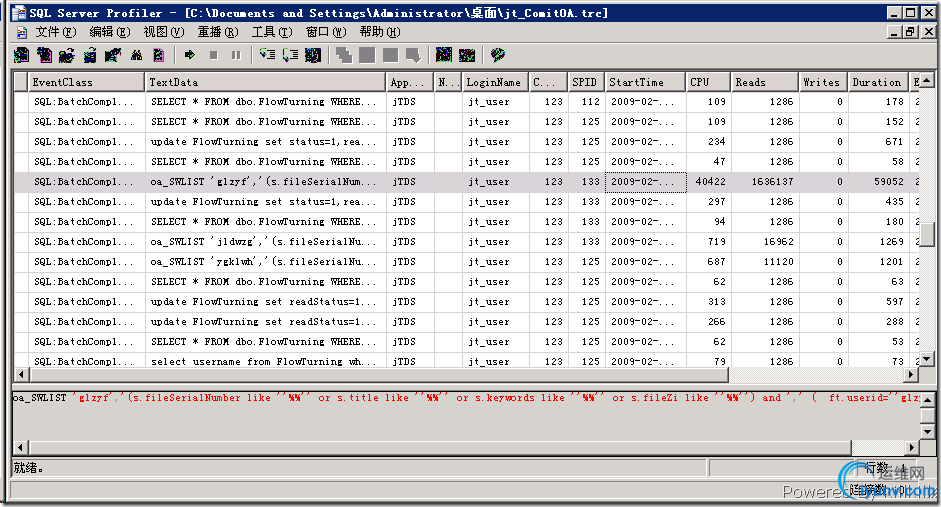Click the grid vertical scrollbar up arrow

pos(927,79)
